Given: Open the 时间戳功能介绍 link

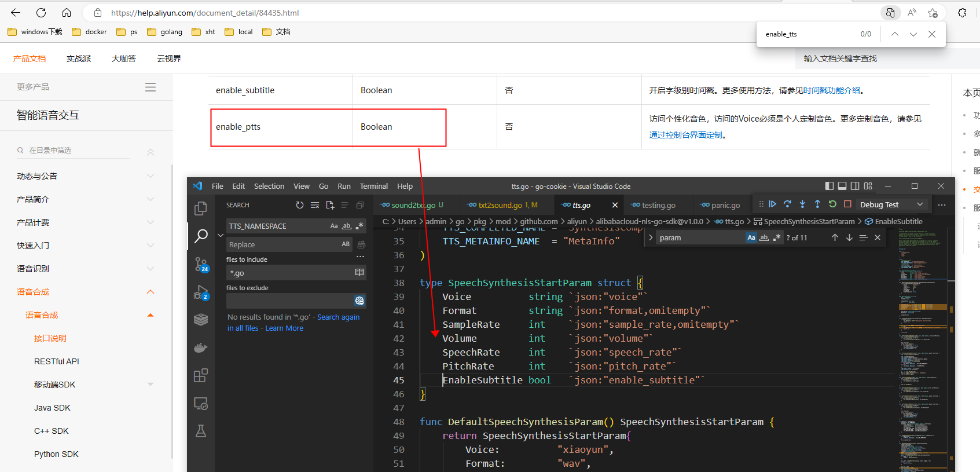Looking at the screenshot, I should (832, 90).
